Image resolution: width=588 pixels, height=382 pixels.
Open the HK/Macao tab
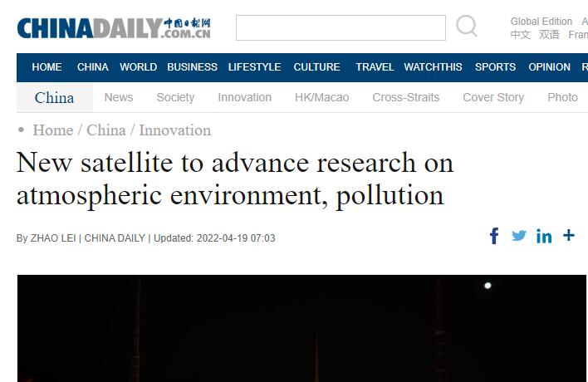[x=321, y=97]
